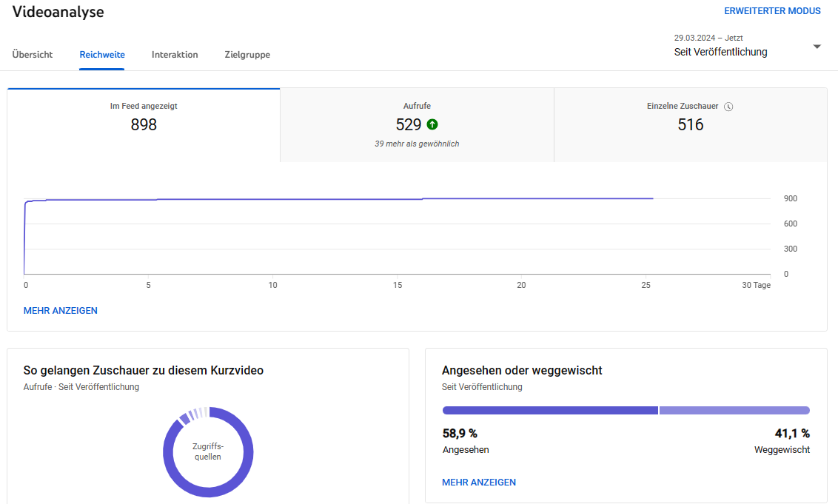Click the clock icon next to Einzelne Zuschauer
838x504 pixels.
coord(728,107)
